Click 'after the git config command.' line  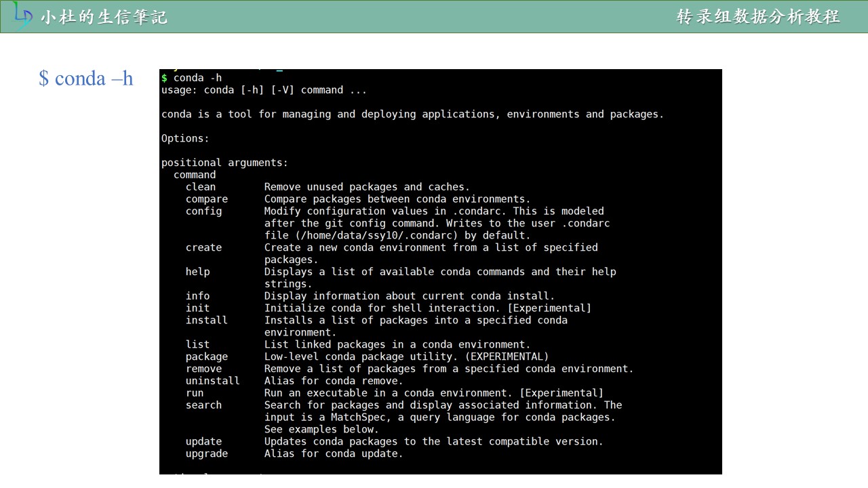tap(437, 224)
